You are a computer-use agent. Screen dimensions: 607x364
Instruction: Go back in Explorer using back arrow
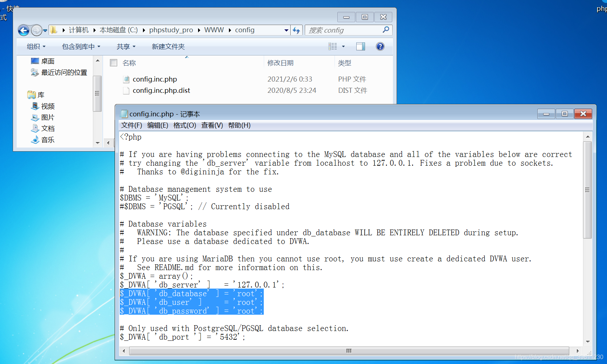click(x=24, y=30)
